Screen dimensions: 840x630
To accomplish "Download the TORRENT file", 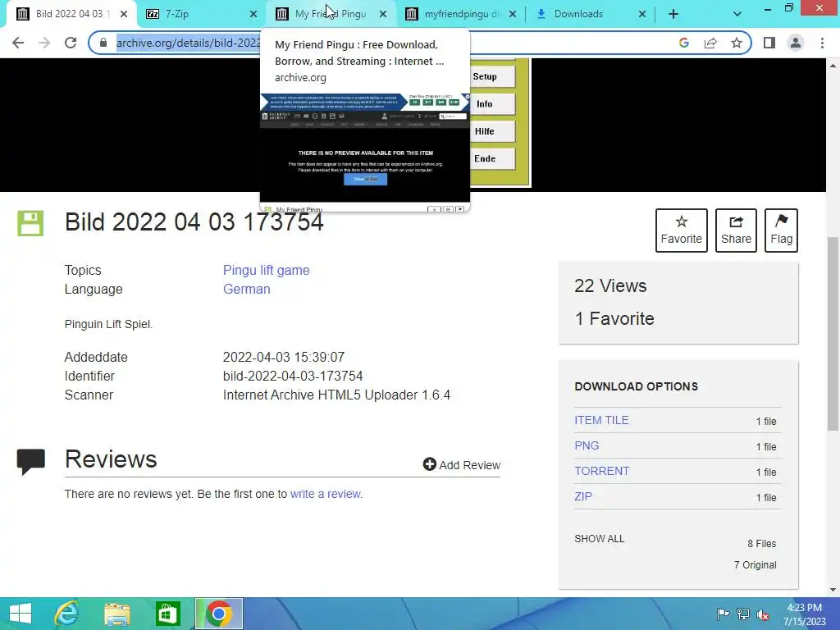I will pos(601,471).
